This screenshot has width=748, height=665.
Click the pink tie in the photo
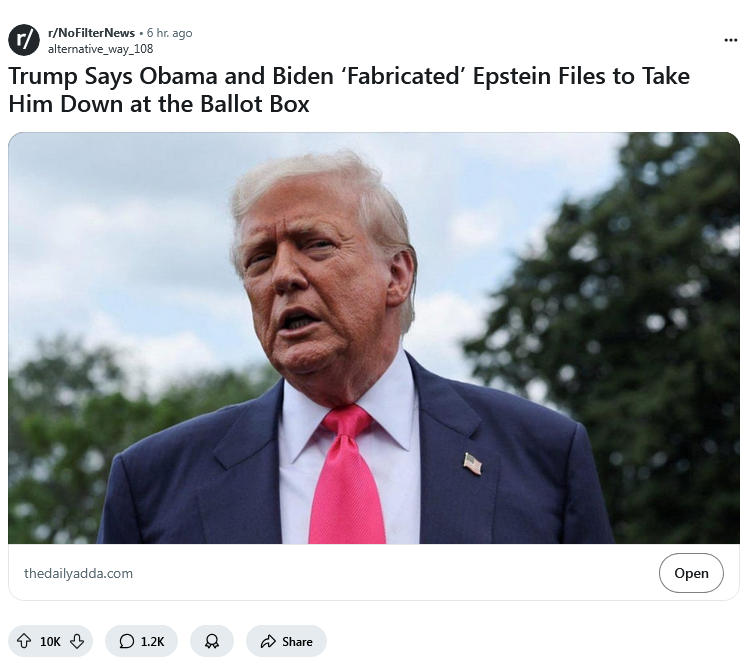(346, 475)
